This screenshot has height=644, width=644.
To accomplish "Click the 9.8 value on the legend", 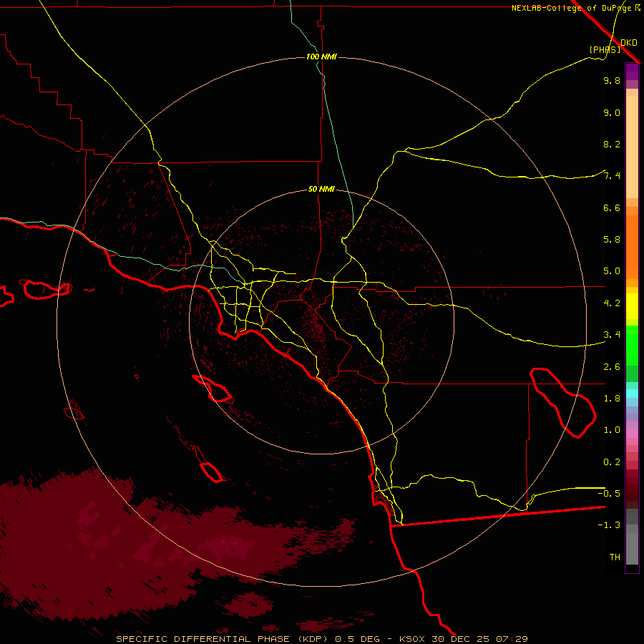I will pyautogui.click(x=611, y=81).
